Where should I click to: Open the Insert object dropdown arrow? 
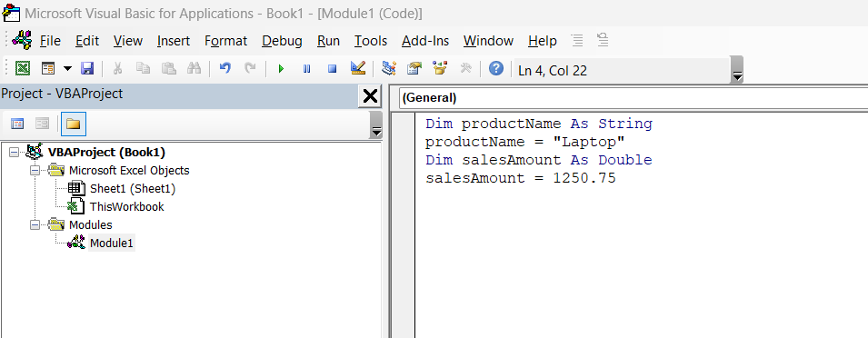[x=67, y=68]
